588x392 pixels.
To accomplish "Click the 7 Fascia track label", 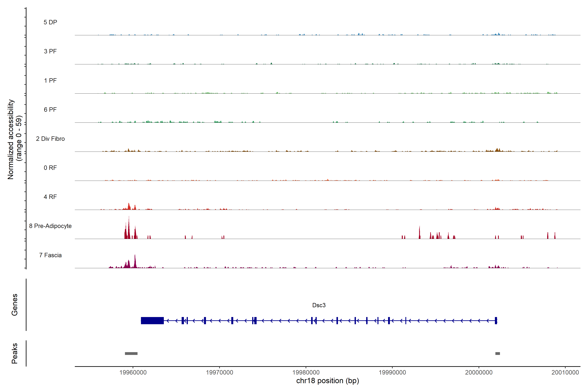I will pos(50,255).
